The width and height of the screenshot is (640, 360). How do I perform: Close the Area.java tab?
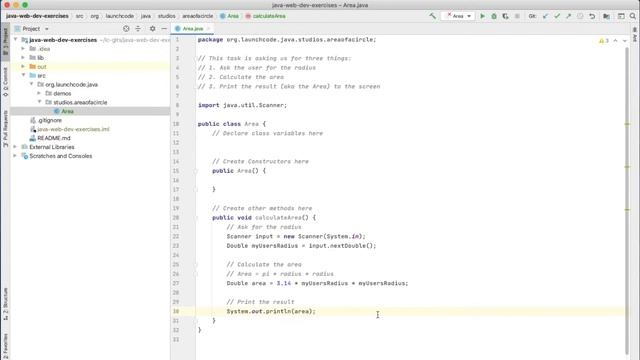208,29
